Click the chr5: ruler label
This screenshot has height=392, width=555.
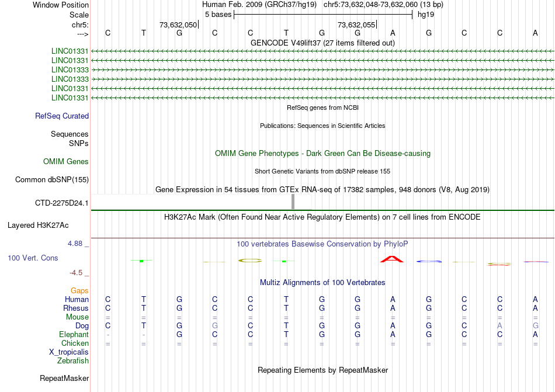coord(80,25)
